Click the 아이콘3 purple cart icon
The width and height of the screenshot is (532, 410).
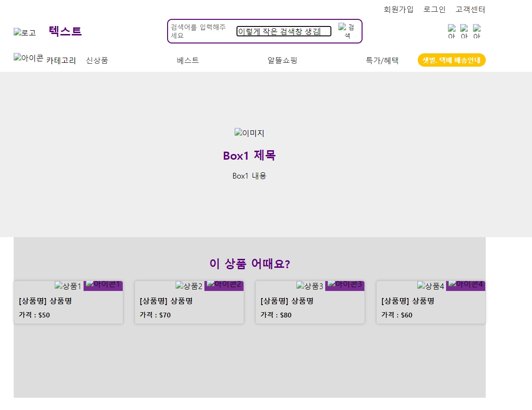tap(345, 286)
